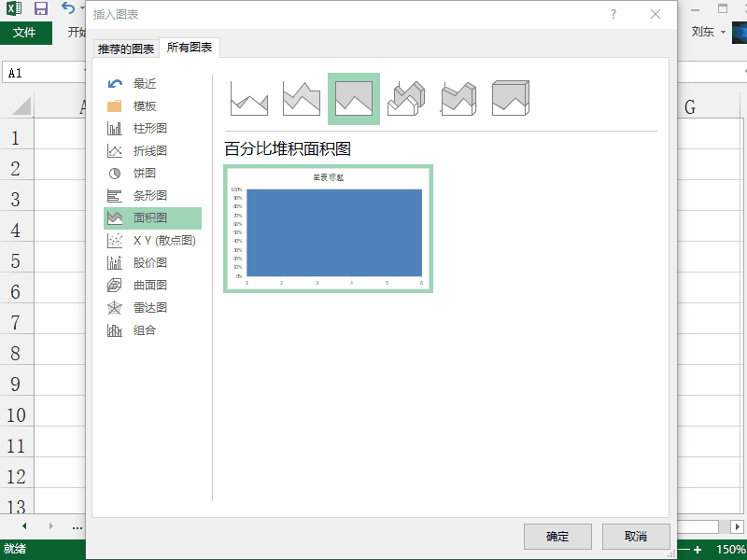Click the dialog help question mark icon

coord(613,14)
